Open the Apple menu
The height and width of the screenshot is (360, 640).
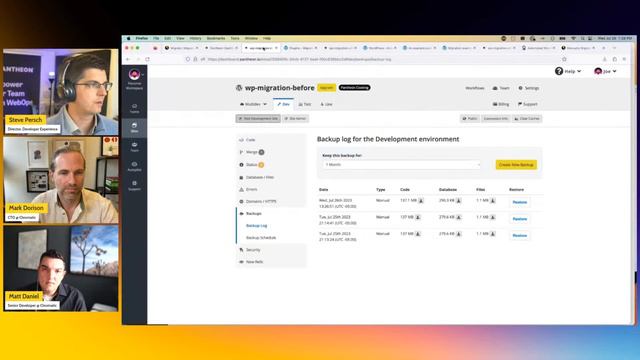coord(129,38)
